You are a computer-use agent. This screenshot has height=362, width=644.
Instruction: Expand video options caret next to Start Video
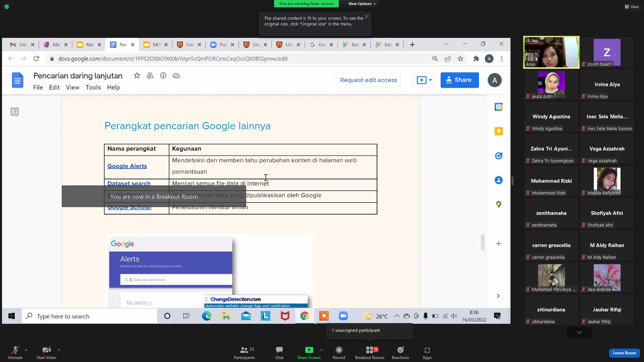(59, 350)
